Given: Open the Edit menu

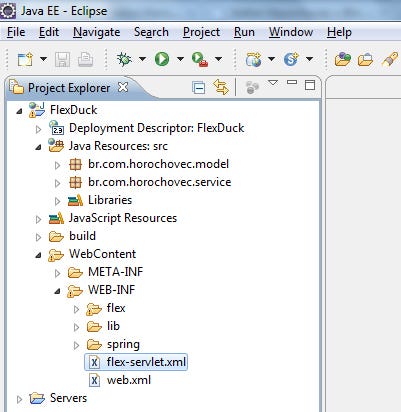Looking at the screenshot, I should pyautogui.click(x=49, y=32).
